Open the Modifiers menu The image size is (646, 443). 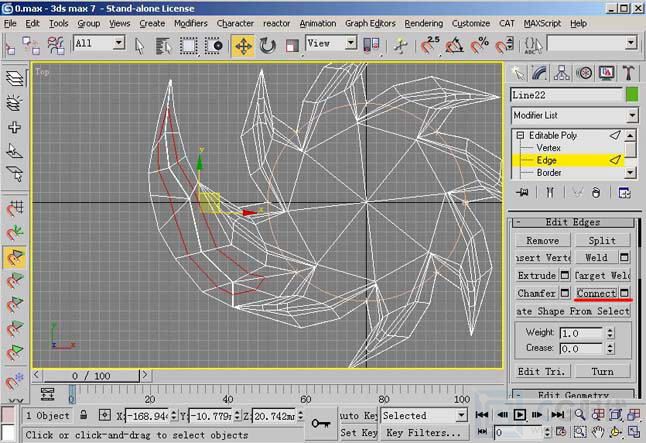pos(191,23)
